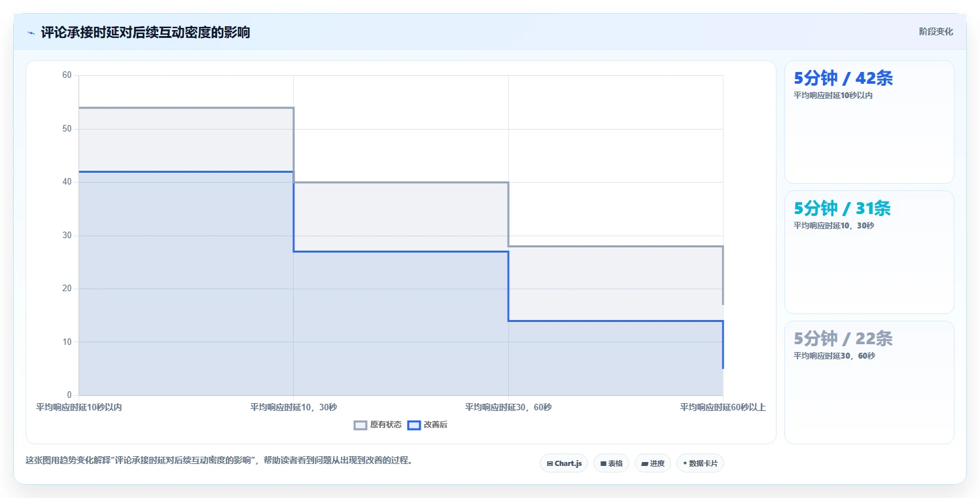The width and height of the screenshot is (980, 498).
Task: Click axis label 平均响应时延60秒以上
Action: (723, 407)
